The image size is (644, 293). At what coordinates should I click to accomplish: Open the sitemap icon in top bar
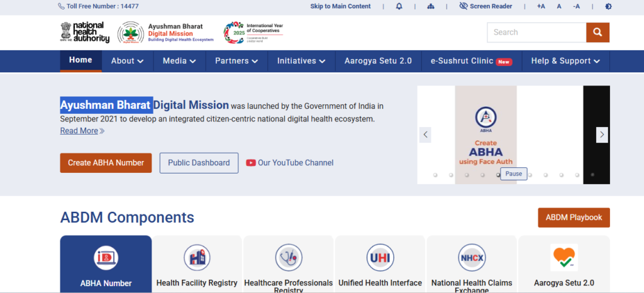(x=430, y=6)
